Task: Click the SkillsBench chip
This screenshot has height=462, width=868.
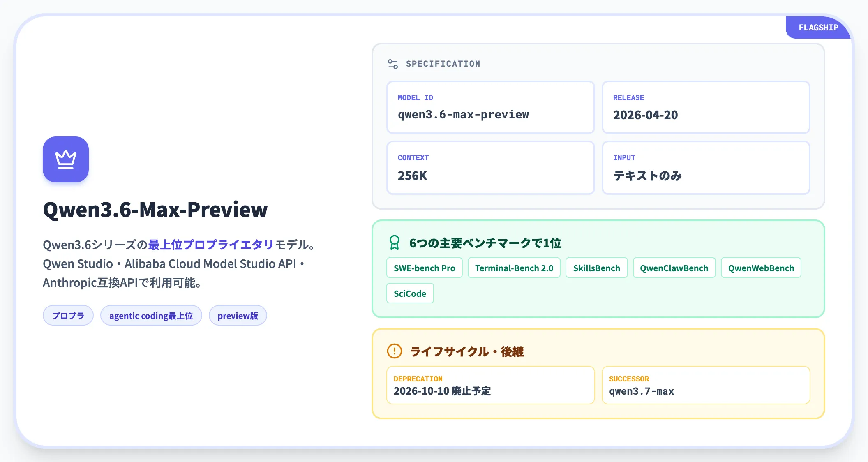Action: [597, 268]
